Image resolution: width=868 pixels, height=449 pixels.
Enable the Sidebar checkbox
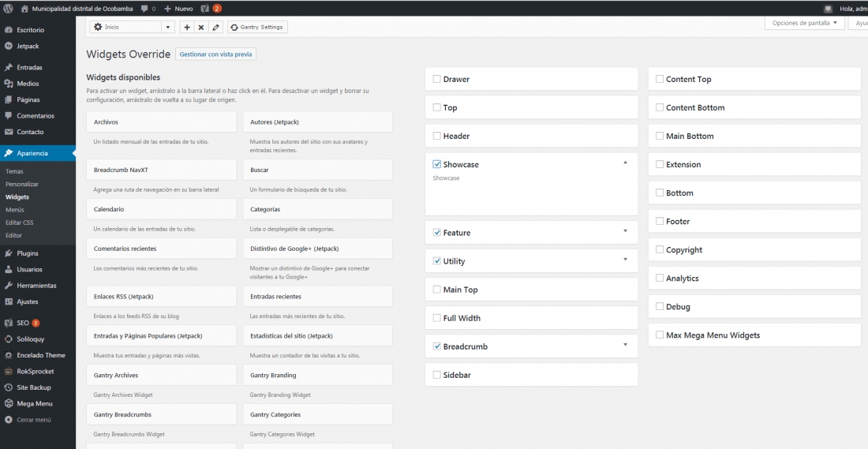(x=437, y=375)
